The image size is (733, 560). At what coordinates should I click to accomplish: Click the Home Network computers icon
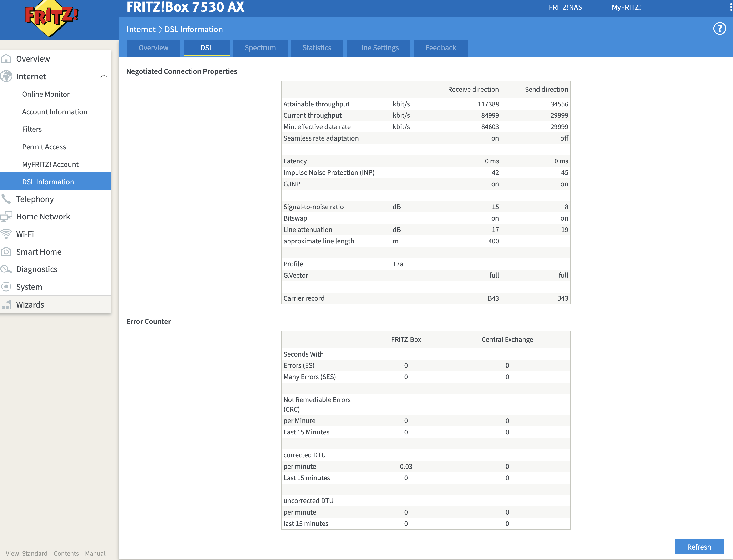pos(6,217)
